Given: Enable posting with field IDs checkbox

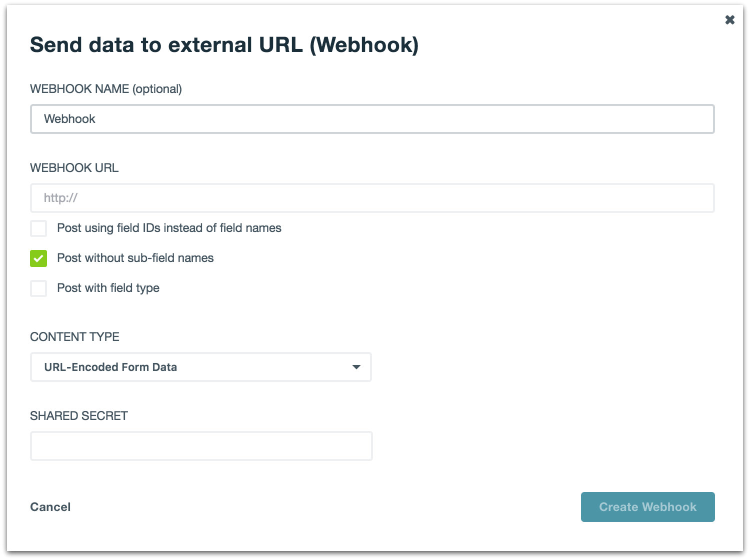Looking at the screenshot, I should pos(38,228).
